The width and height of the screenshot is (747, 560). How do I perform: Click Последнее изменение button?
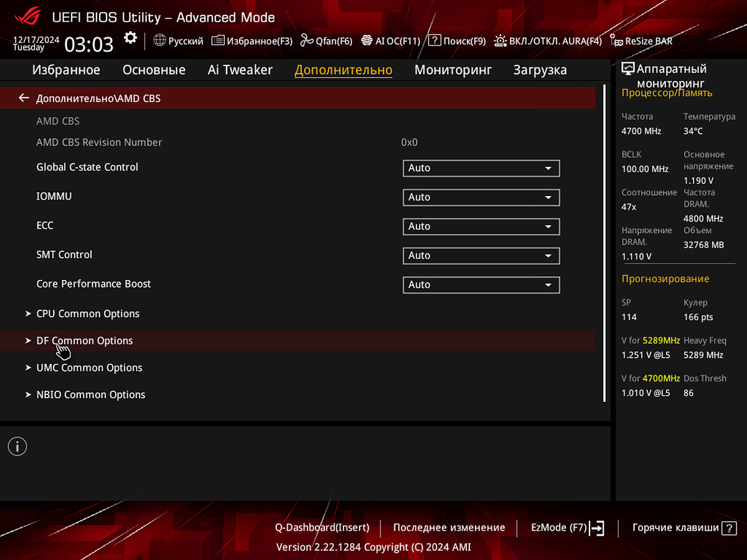point(449,528)
